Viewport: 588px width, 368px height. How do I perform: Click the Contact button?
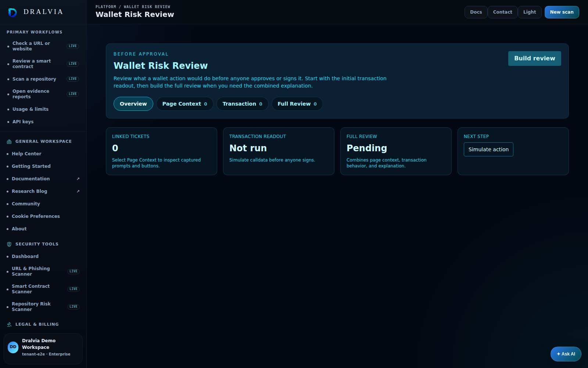[503, 12]
